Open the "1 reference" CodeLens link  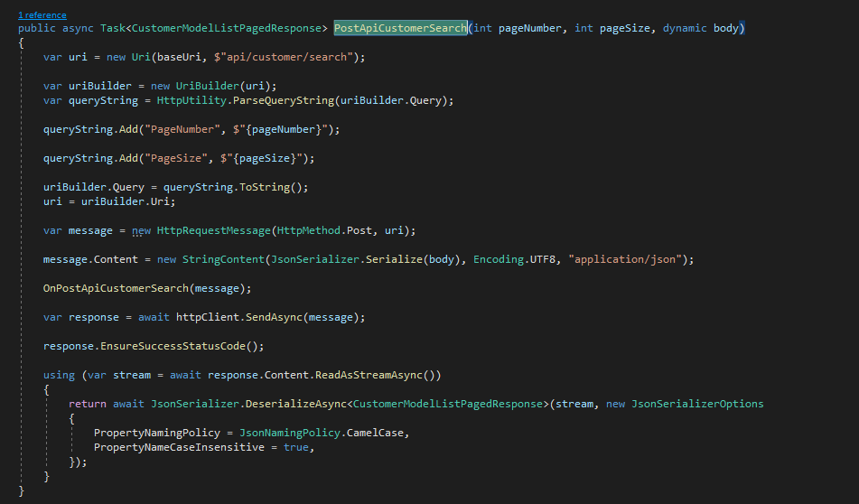tap(41, 16)
